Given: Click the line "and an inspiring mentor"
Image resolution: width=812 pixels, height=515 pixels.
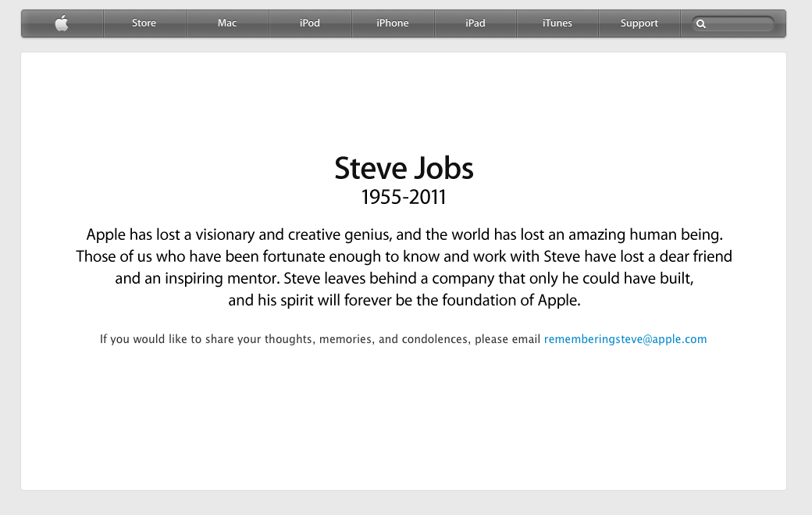Looking at the screenshot, I should [404, 279].
